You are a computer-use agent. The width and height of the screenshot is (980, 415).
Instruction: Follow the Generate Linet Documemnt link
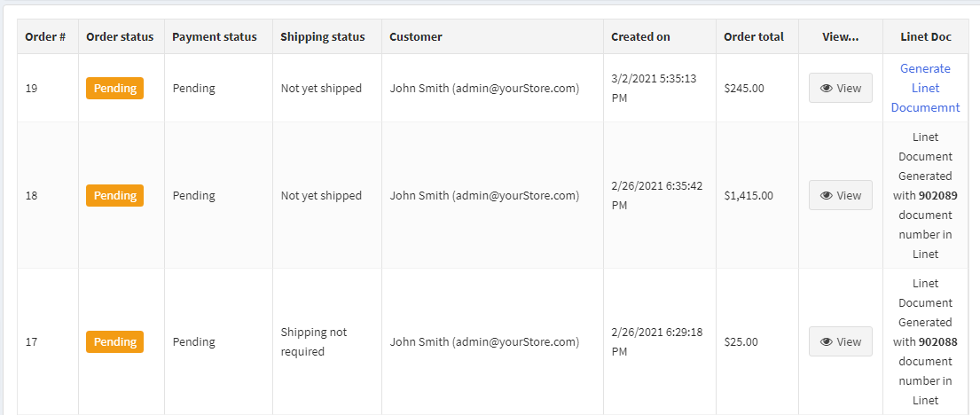926,88
